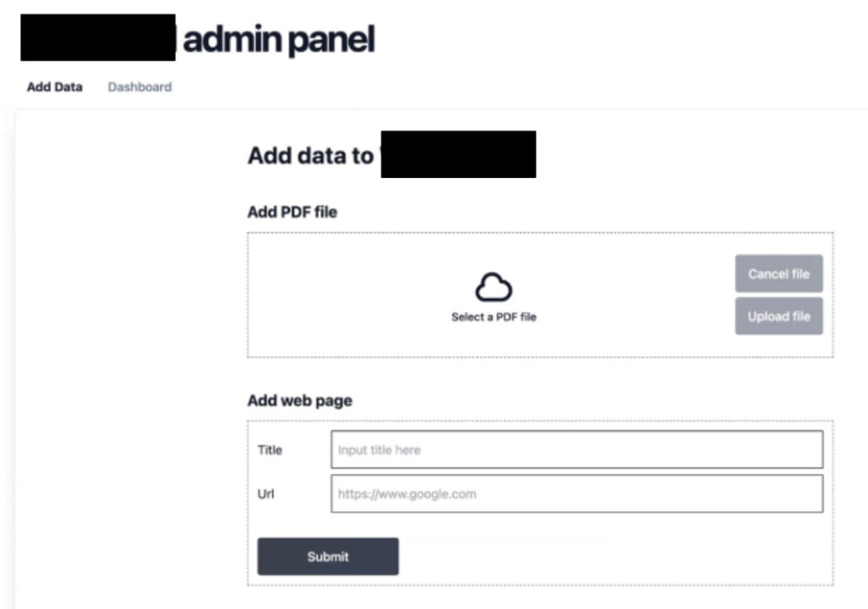This screenshot has height=609, width=868.
Task: Switch to the Dashboard tab
Action: (x=140, y=86)
